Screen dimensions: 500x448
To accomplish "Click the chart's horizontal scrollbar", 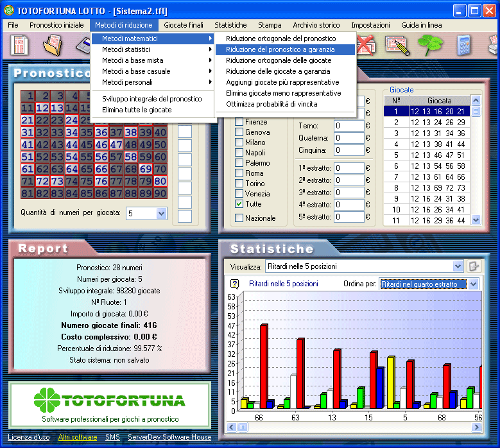I will 359,427.
